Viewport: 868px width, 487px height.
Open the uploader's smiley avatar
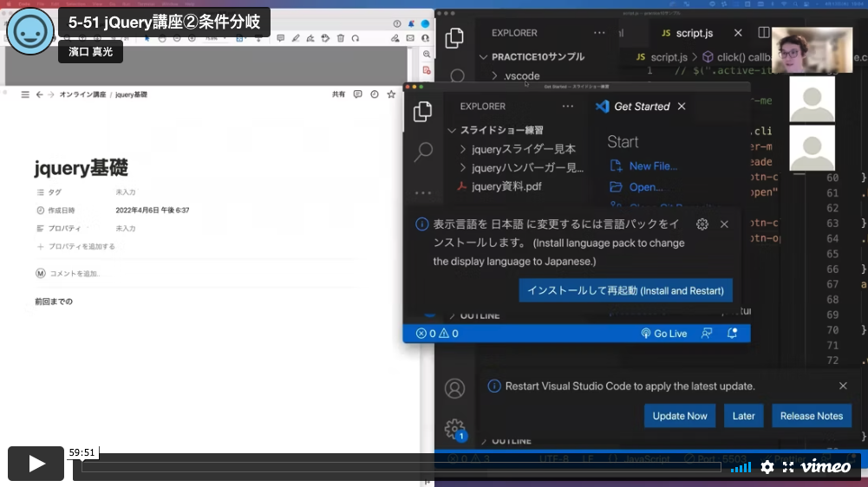30,31
